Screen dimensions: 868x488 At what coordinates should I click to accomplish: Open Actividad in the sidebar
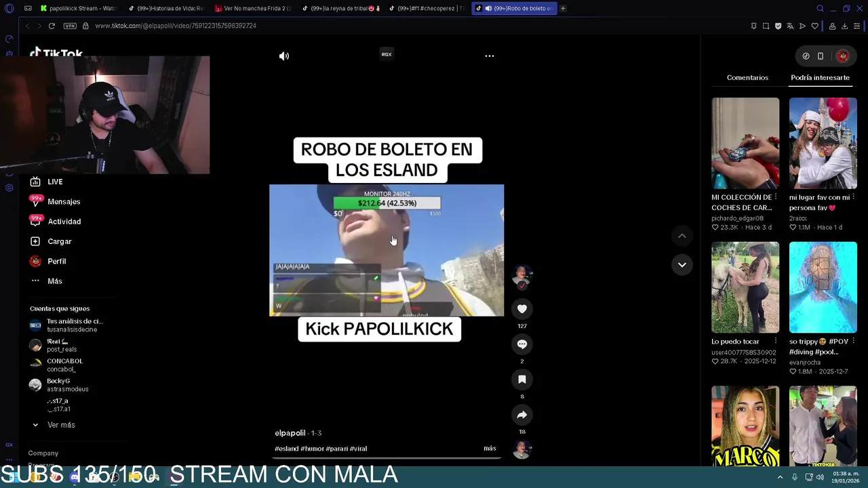coord(64,222)
